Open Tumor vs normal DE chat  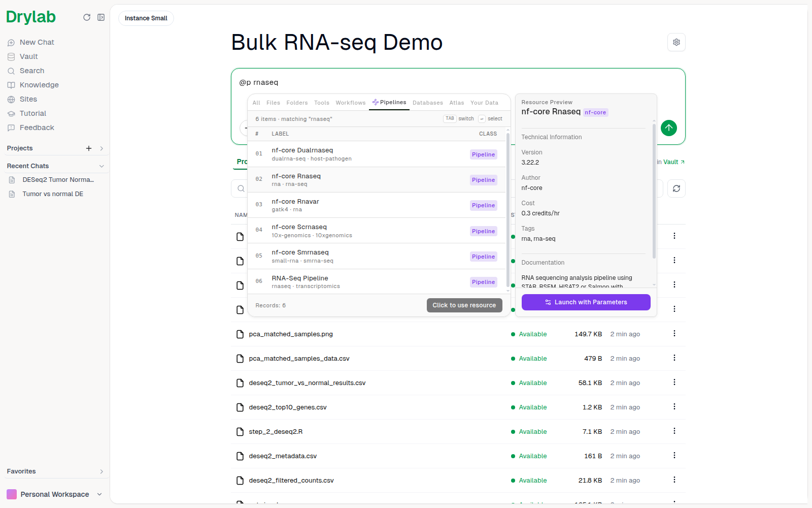tap(52, 194)
